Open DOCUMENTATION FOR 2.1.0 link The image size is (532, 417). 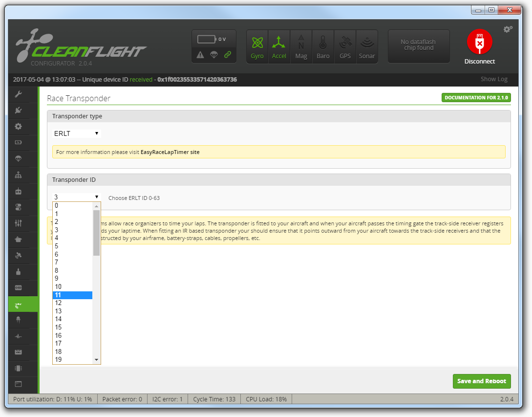[476, 97]
